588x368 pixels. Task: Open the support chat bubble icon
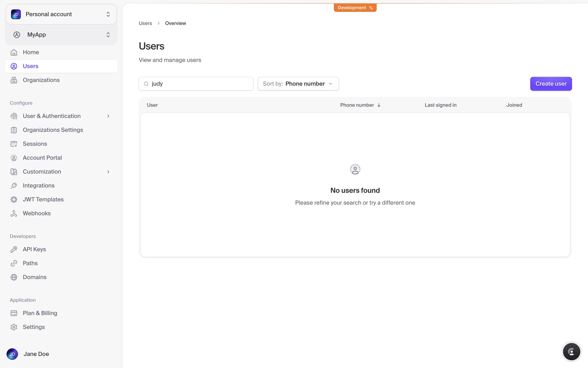571,352
